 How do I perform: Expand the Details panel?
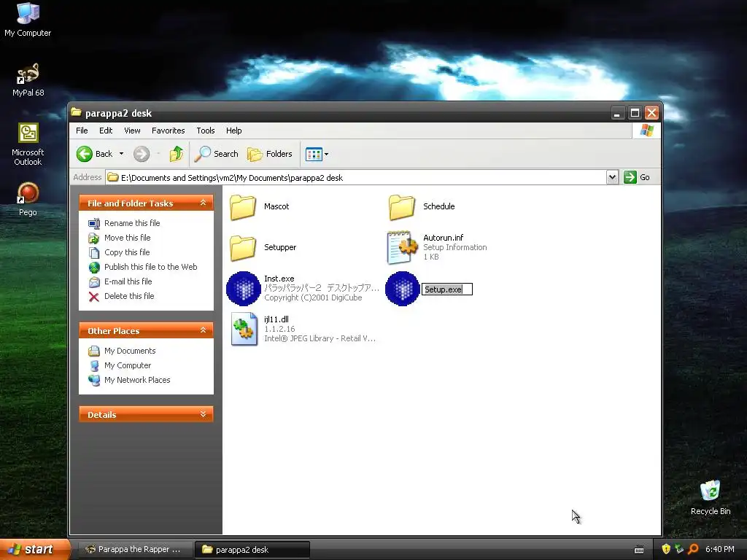(x=203, y=414)
